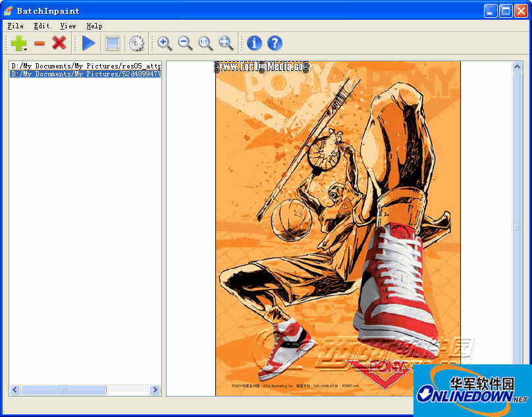Open the View menu
532x417 pixels.
click(68, 26)
